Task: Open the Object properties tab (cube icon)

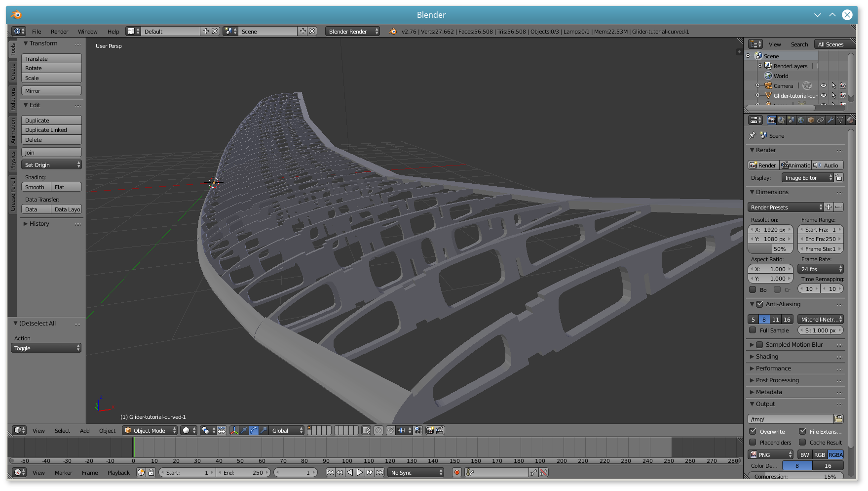Action: pos(811,120)
